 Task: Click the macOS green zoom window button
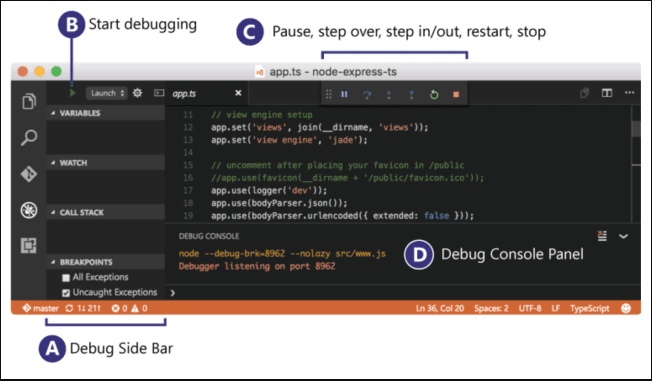pos(56,72)
